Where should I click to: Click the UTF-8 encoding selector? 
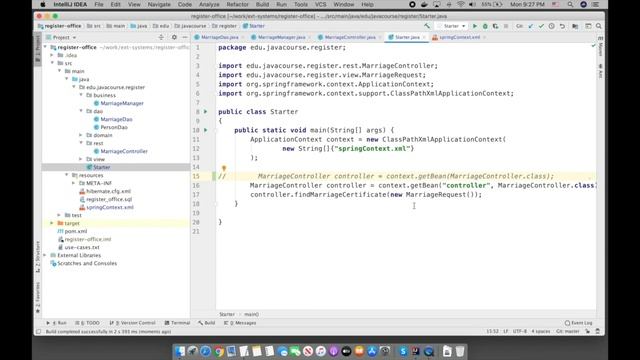[x=520, y=331]
